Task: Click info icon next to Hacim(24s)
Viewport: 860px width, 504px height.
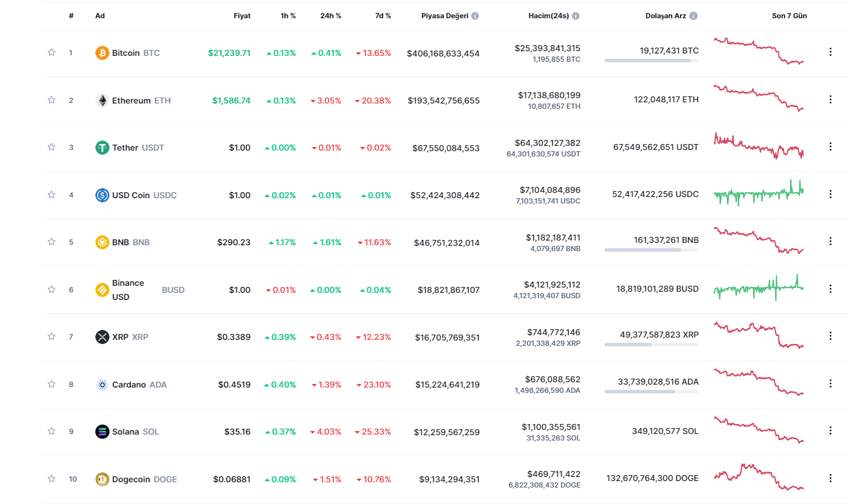Action: pos(576,16)
